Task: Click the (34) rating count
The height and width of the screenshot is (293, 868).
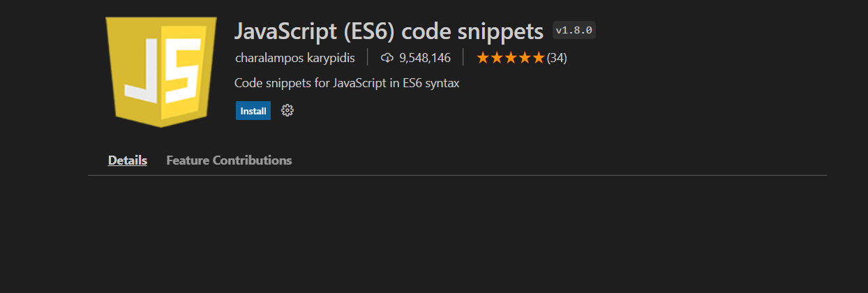Action: 557,58
